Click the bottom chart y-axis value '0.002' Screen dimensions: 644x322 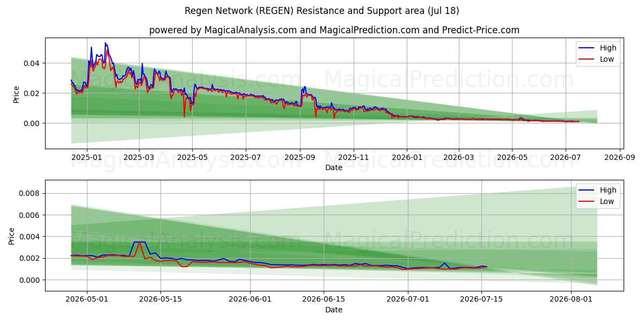click(x=31, y=259)
